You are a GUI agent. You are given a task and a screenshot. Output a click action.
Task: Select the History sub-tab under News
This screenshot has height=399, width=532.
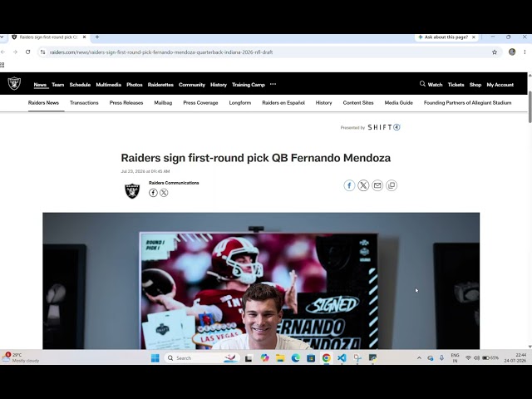pyautogui.click(x=323, y=102)
